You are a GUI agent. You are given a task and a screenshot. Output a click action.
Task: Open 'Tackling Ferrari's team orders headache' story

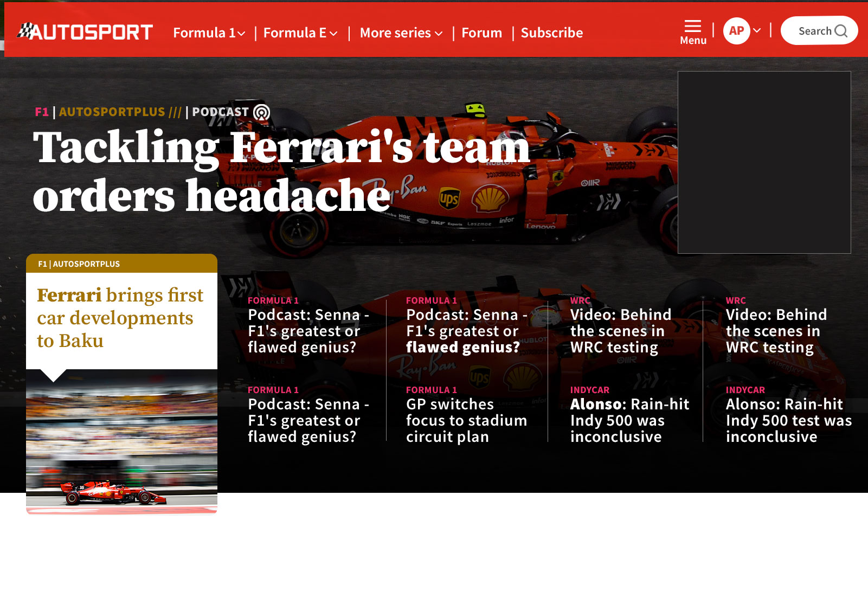pyautogui.click(x=281, y=171)
